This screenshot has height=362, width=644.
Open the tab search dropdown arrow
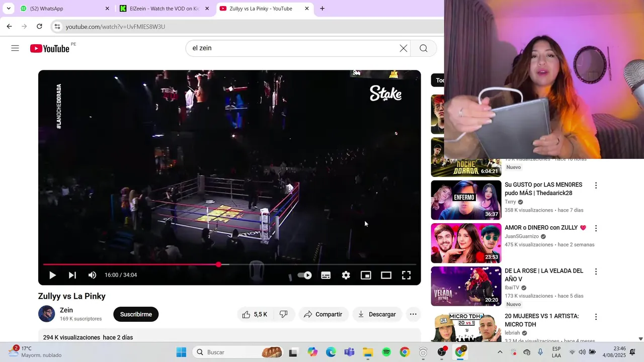click(x=9, y=9)
